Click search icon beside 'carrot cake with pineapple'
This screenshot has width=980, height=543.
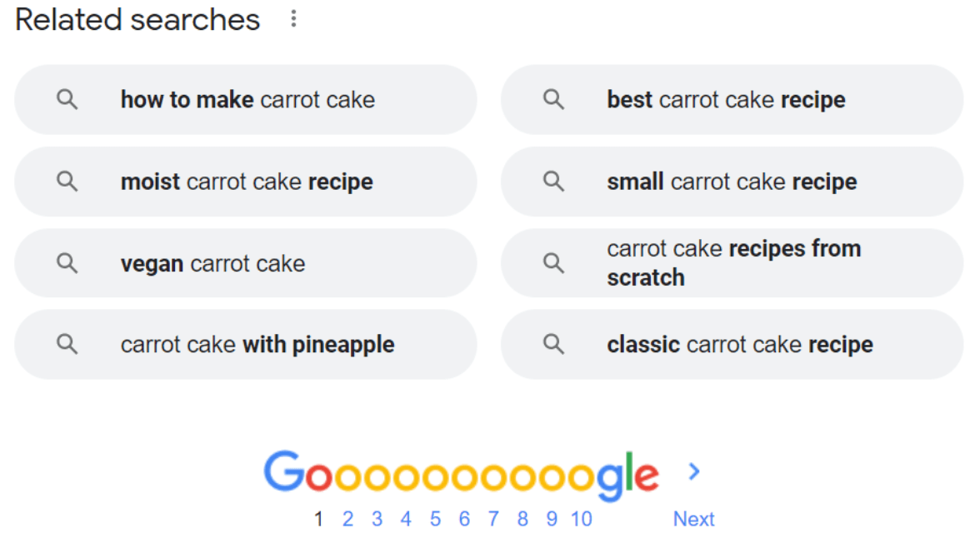pyautogui.click(x=67, y=344)
